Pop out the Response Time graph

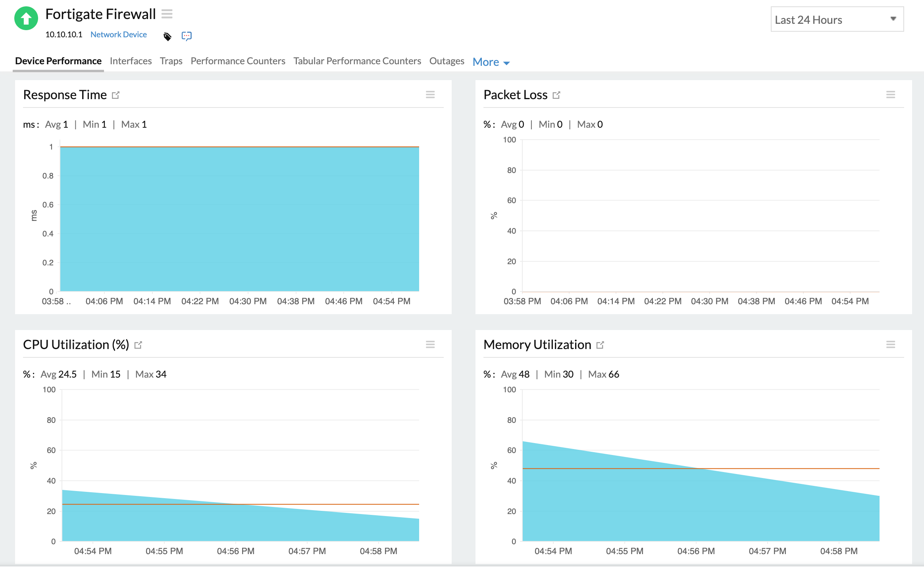tap(115, 95)
